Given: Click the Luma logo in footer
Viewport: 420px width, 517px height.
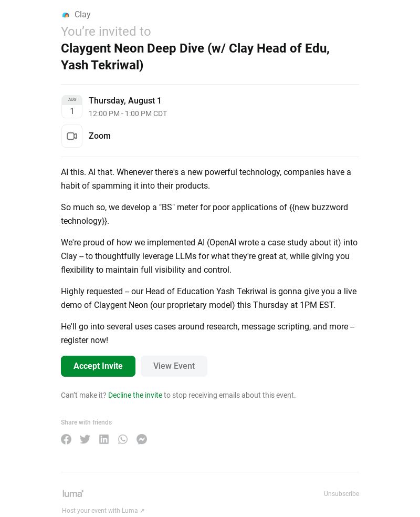Looking at the screenshot, I should pos(73,493).
